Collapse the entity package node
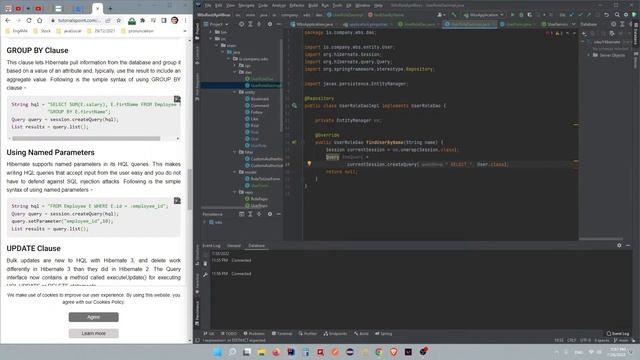 pos(235,92)
